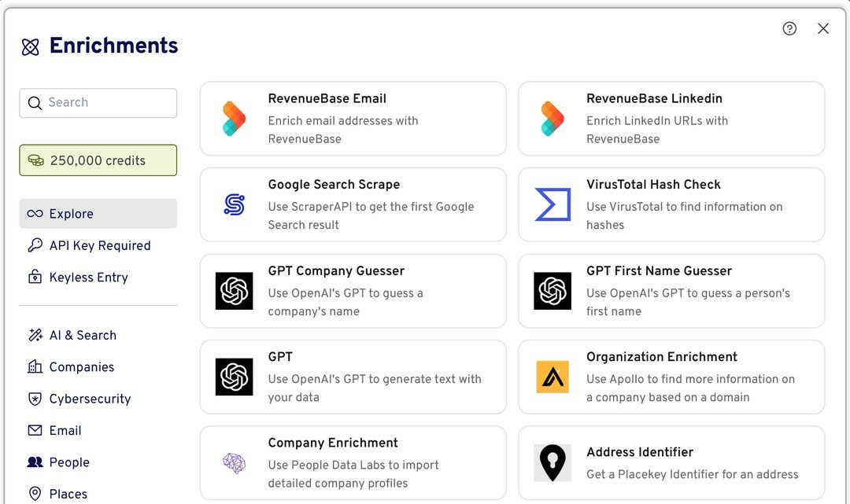Close the Enrichments dialog
850x504 pixels.
point(823,28)
